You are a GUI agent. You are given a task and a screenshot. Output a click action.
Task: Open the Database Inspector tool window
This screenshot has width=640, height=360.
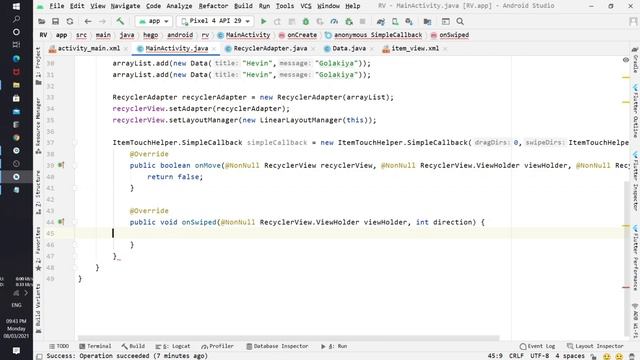tap(277, 346)
